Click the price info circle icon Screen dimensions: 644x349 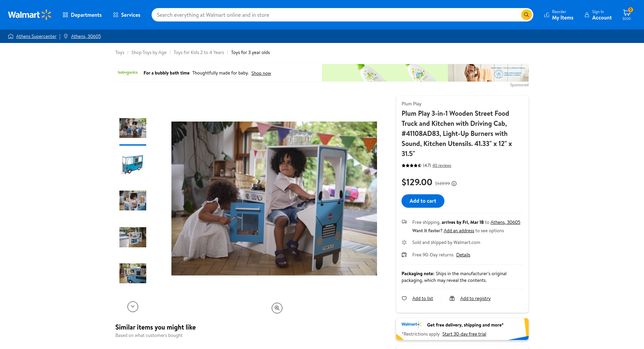[x=454, y=184]
